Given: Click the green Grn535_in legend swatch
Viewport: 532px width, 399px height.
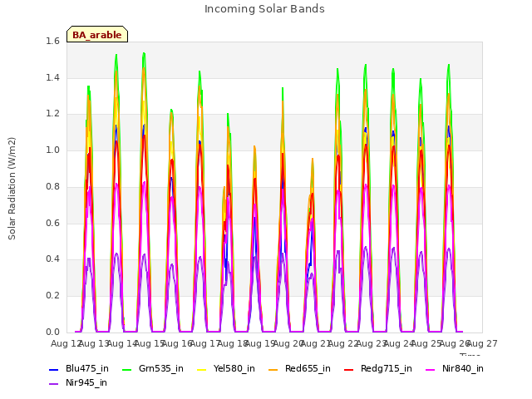Looking at the screenshot, I should coord(126,369).
